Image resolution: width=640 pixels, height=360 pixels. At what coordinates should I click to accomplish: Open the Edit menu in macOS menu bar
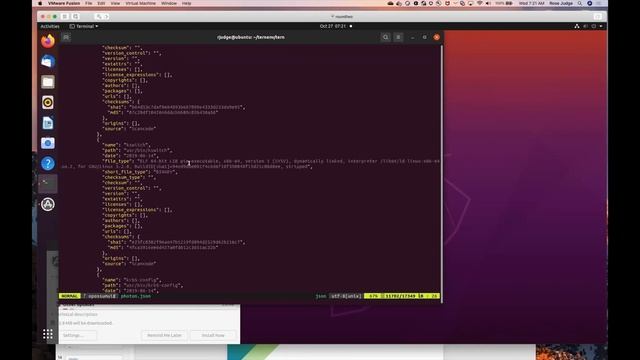101,3
